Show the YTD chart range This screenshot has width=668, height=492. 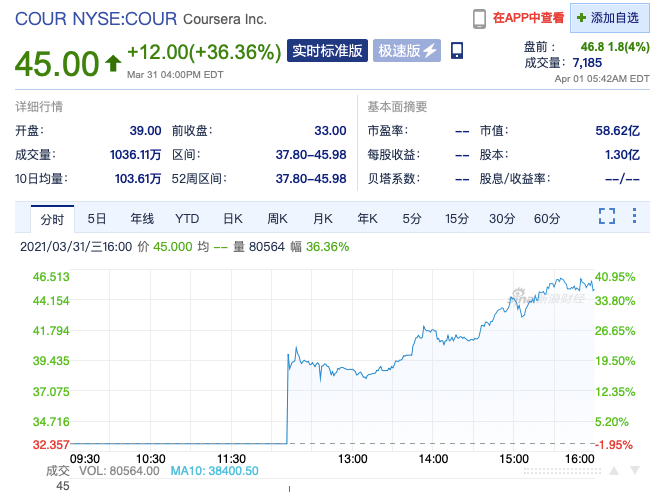click(187, 218)
